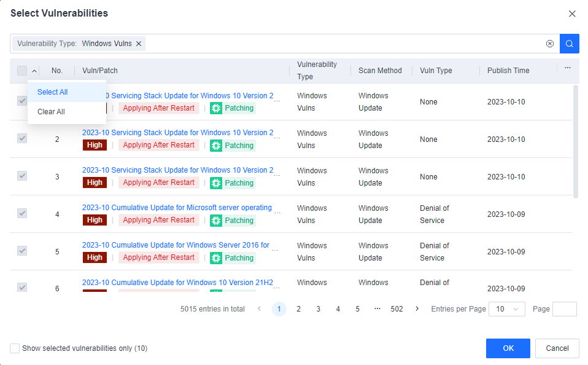This screenshot has width=588, height=365.
Task: Go to previous page arrow
Action: [x=259, y=309]
